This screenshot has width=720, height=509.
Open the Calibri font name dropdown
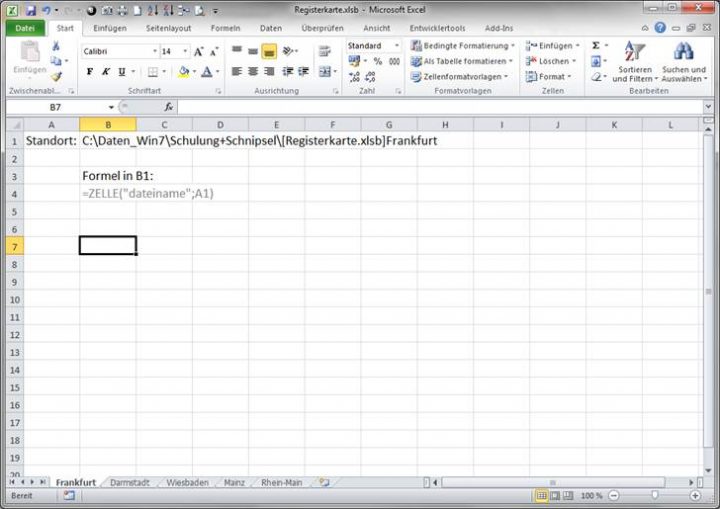click(x=151, y=51)
